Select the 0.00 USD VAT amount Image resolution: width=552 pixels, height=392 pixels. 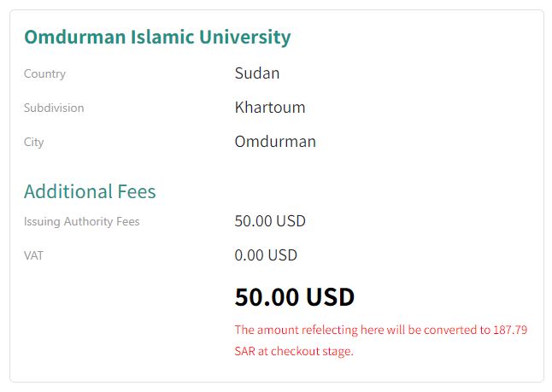[266, 255]
